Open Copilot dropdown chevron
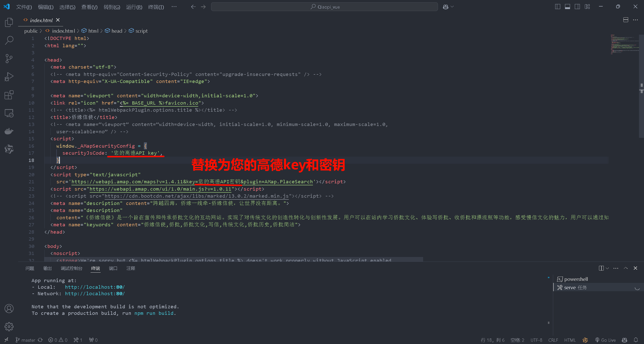The image size is (644, 344). (452, 7)
